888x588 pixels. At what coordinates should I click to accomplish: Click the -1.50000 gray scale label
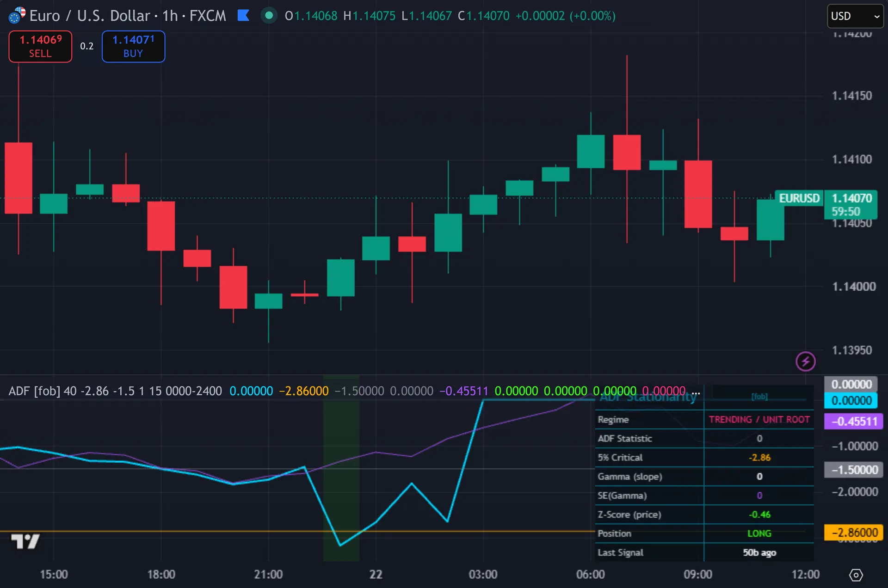[x=854, y=470]
